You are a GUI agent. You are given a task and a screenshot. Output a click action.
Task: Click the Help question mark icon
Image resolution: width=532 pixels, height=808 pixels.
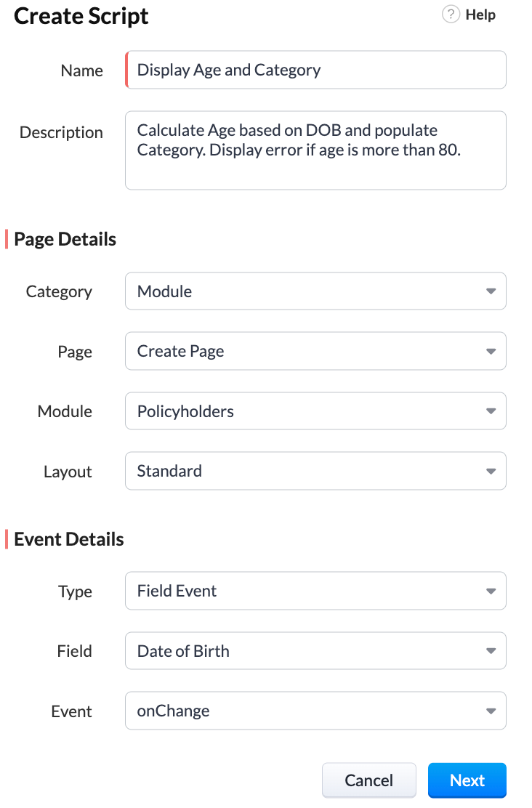[451, 14]
